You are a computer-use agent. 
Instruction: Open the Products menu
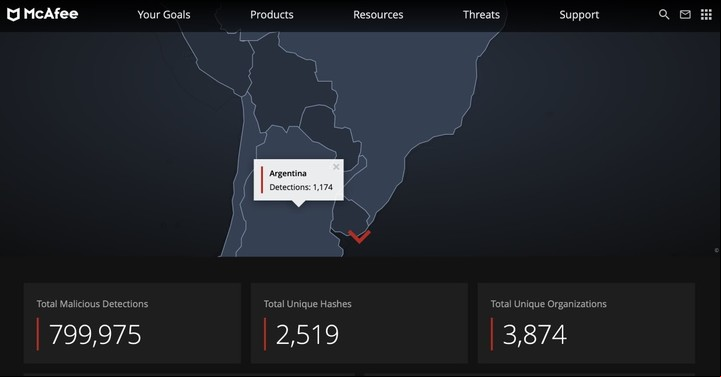[x=272, y=15]
